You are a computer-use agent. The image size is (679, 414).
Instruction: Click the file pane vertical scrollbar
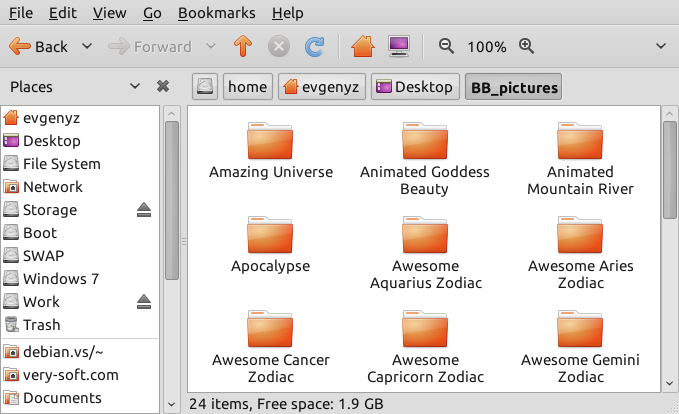click(x=669, y=170)
